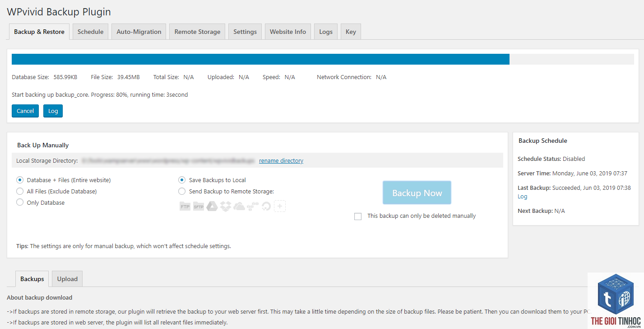Open the Backup & Restore tab
Image resolution: width=644 pixels, height=329 pixels.
39,32
